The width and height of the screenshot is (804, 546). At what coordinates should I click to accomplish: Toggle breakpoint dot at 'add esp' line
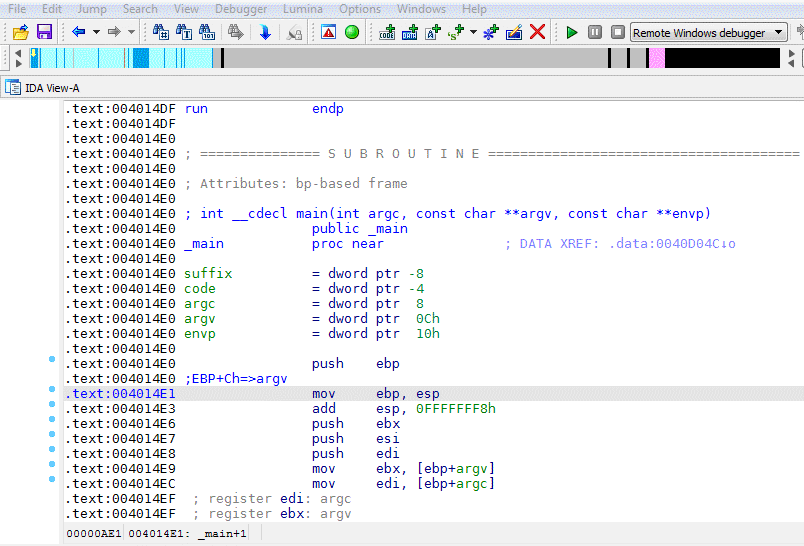pyautogui.click(x=52, y=404)
